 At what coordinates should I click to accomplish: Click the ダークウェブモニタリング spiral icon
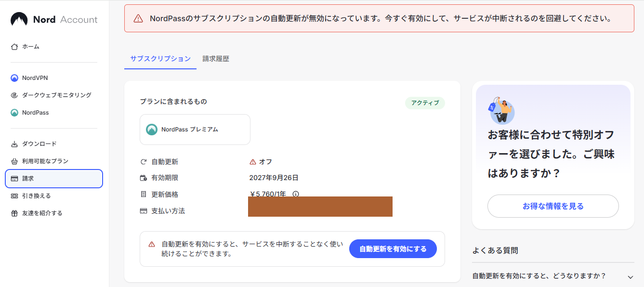click(14, 95)
